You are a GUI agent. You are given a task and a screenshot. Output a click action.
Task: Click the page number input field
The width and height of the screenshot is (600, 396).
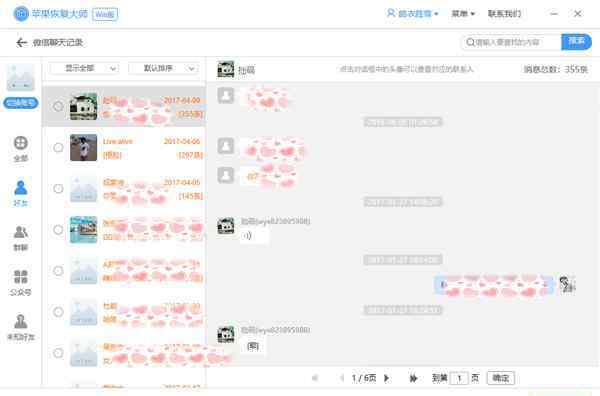coord(459,378)
